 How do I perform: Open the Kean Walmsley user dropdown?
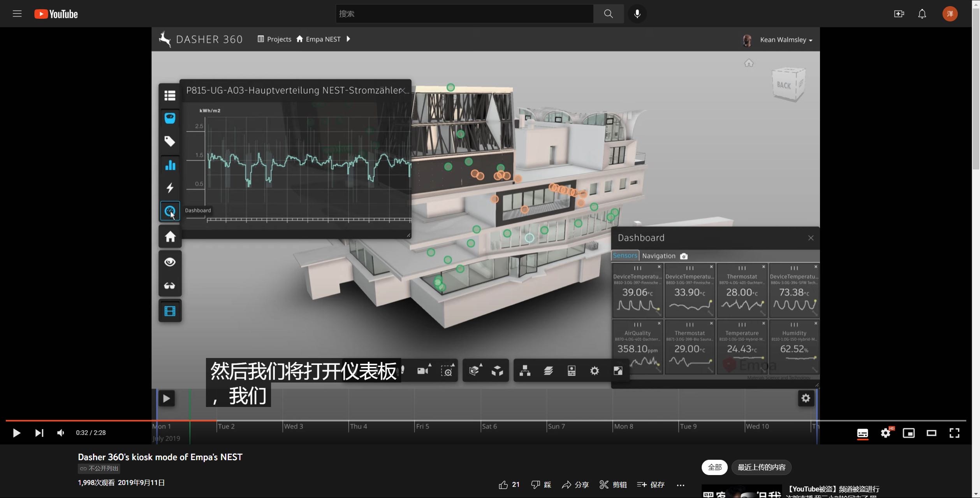click(x=786, y=40)
